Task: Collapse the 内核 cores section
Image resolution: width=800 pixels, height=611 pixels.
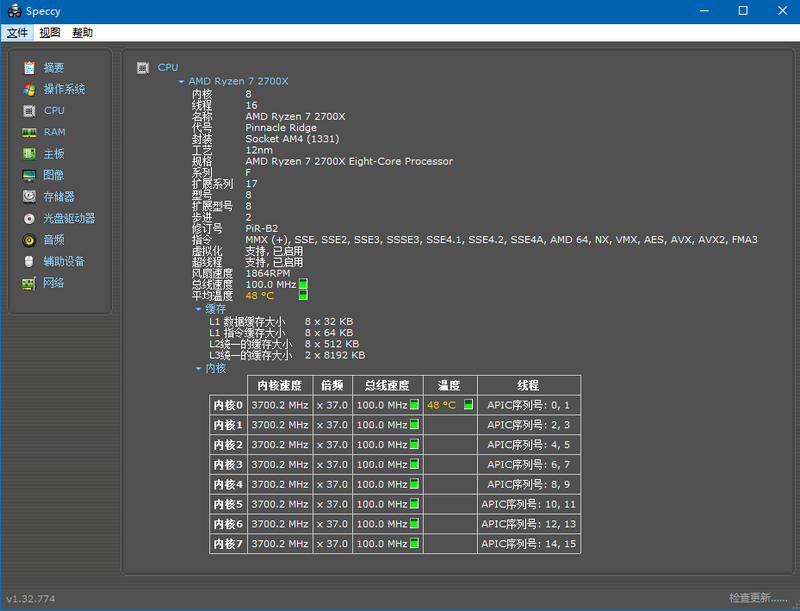Action: pyautogui.click(x=198, y=369)
